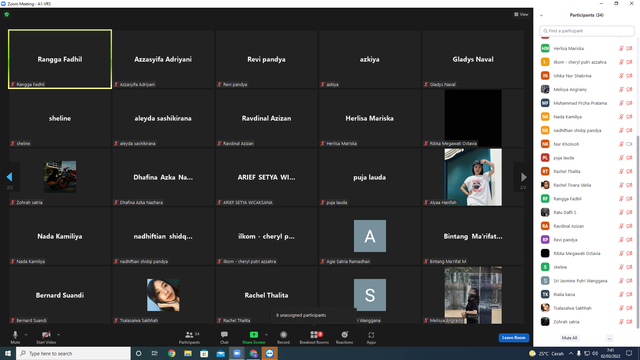Click sheline's muted microphone icon in list
This screenshot has height=360, width=640.
621,267
